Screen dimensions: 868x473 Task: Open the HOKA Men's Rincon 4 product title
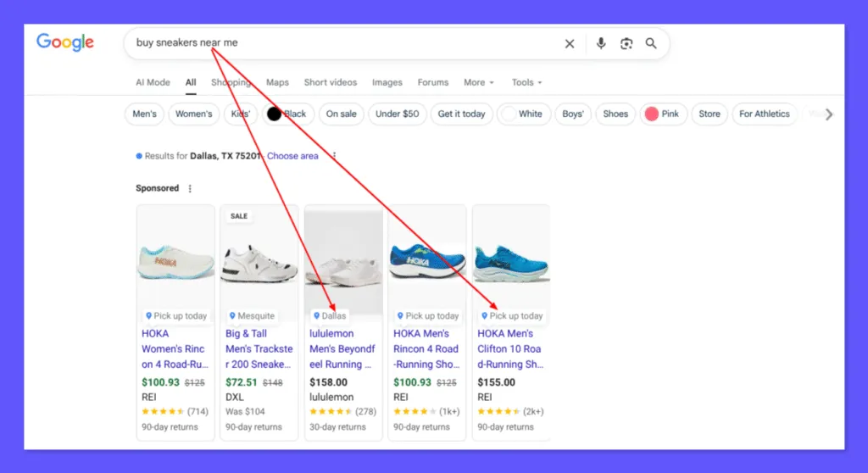point(426,349)
